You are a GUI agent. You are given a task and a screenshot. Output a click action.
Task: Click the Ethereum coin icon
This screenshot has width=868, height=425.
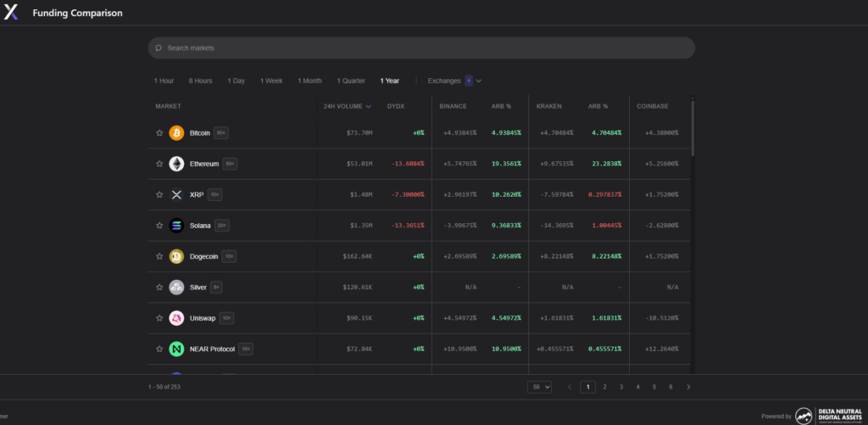(176, 164)
